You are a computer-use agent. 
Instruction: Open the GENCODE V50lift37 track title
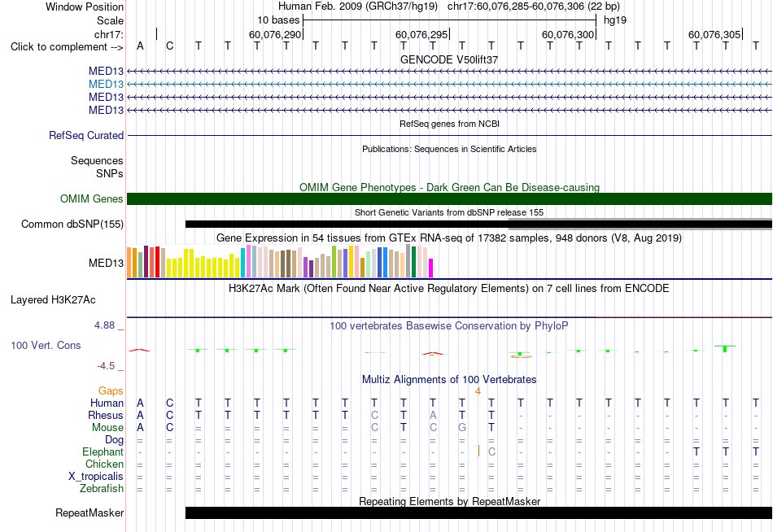tap(449, 59)
